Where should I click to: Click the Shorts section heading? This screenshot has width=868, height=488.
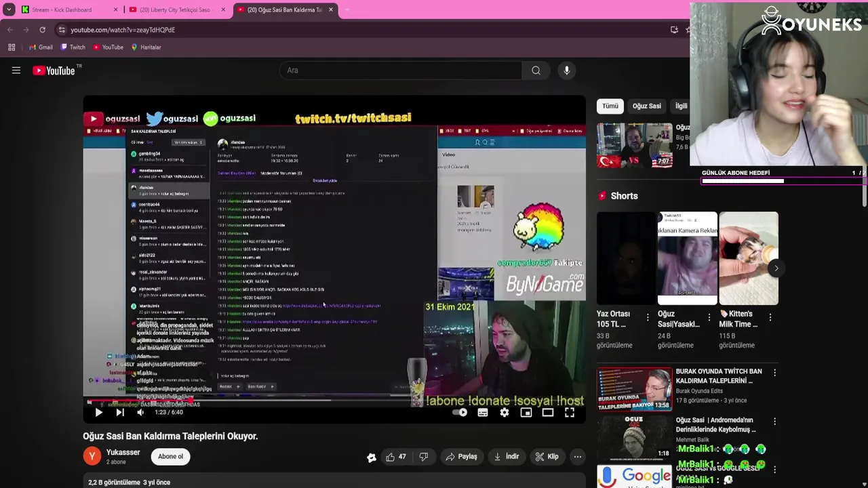tap(625, 196)
